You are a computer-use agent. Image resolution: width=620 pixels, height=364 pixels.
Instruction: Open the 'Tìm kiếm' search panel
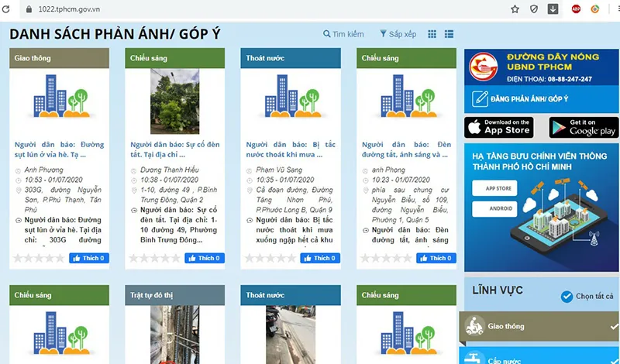click(x=343, y=34)
